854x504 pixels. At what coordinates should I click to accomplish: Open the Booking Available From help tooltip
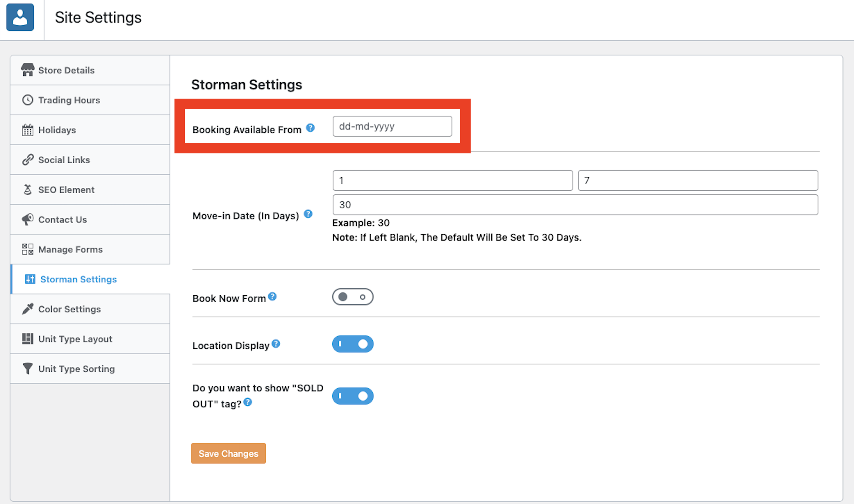[x=311, y=128]
